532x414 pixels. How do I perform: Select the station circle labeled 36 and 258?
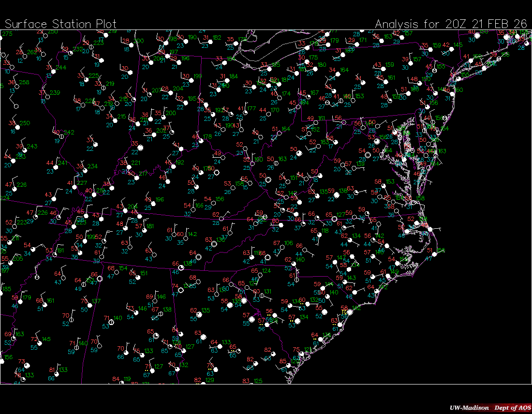[17, 86]
